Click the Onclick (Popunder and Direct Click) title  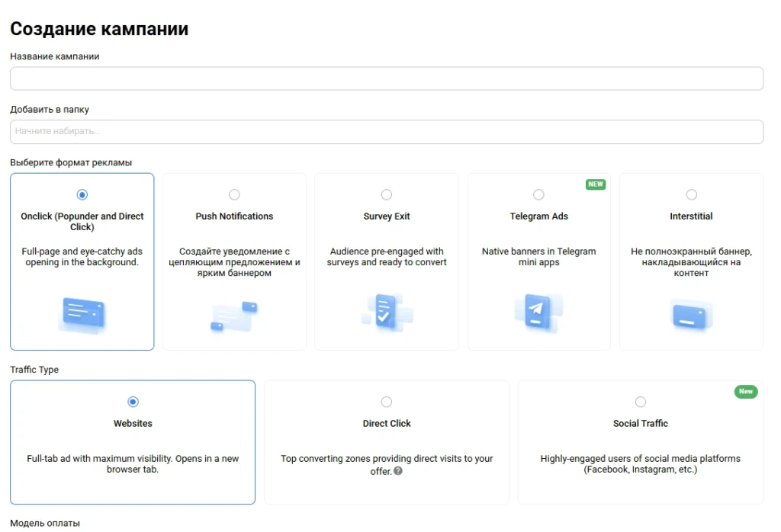(x=82, y=222)
